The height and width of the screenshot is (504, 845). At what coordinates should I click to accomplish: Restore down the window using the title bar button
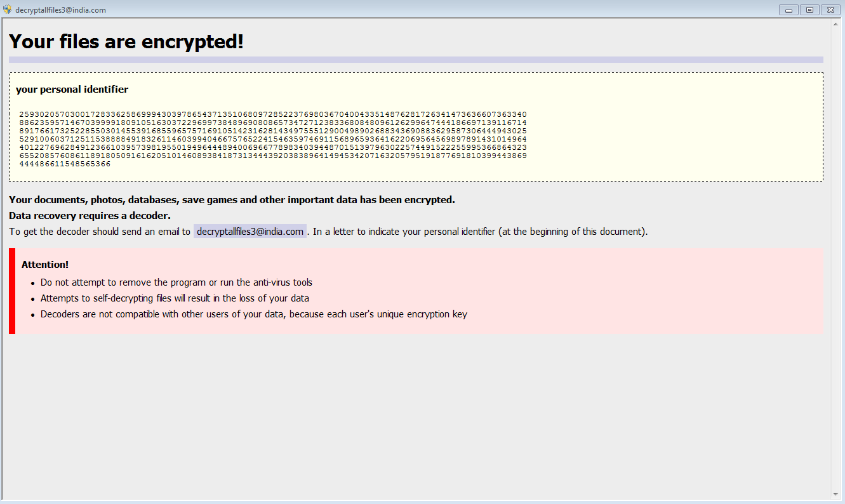click(x=809, y=10)
